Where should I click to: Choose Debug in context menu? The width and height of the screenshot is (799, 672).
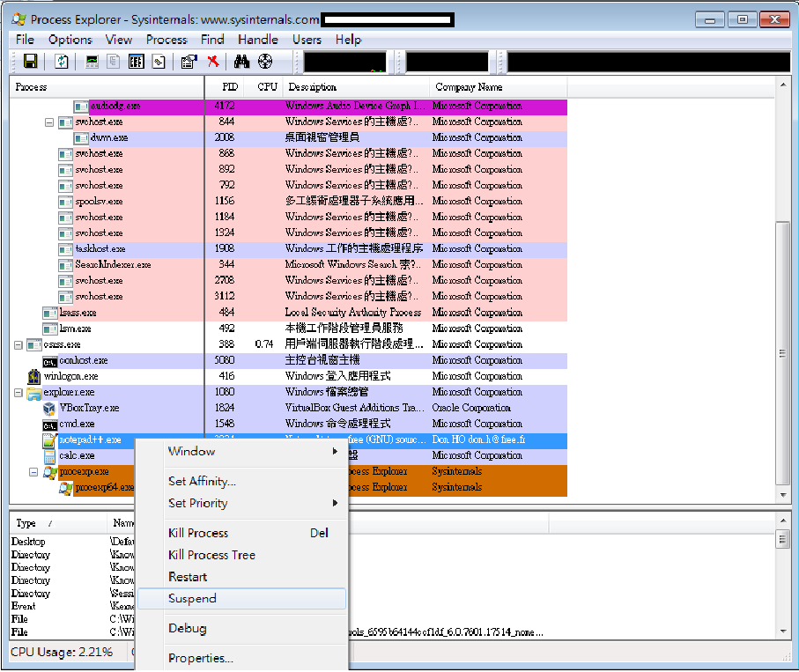pyautogui.click(x=242, y=629)
